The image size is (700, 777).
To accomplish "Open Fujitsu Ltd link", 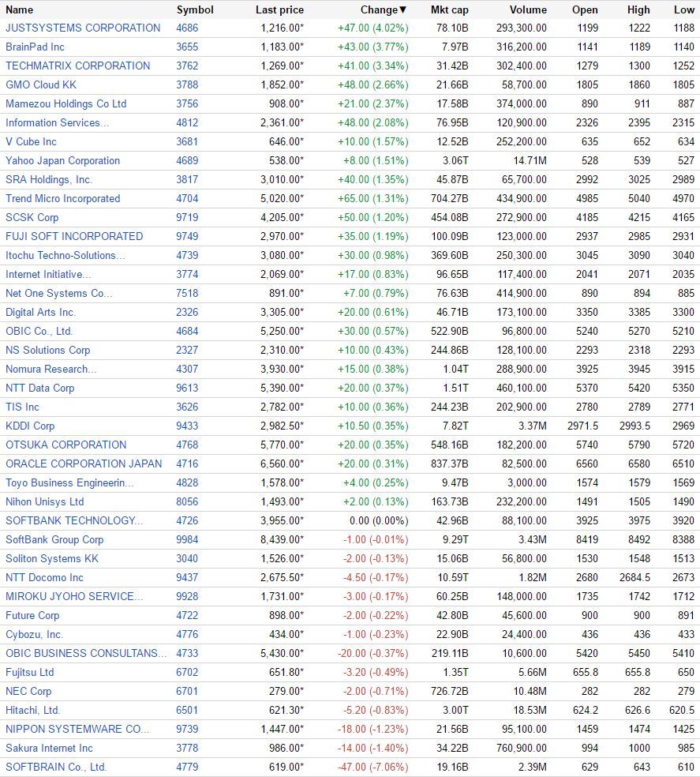I will (30, 672).
